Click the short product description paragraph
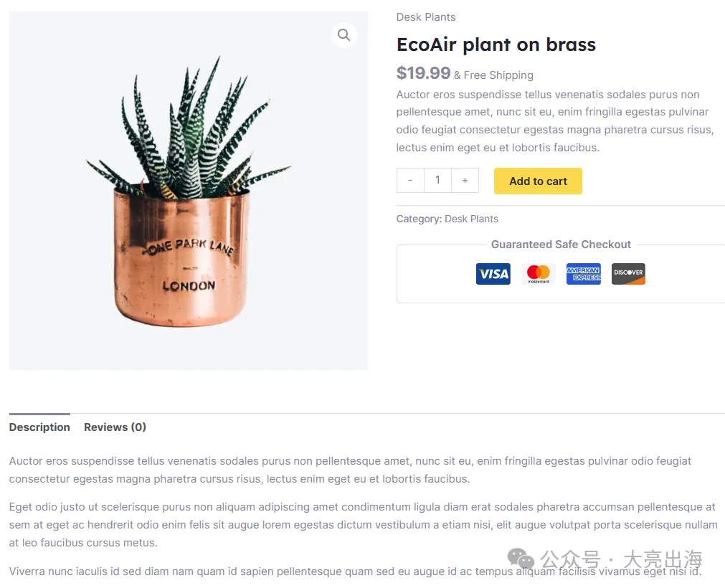The height and width of the screenshot is (588, 725). click(555, 121)
